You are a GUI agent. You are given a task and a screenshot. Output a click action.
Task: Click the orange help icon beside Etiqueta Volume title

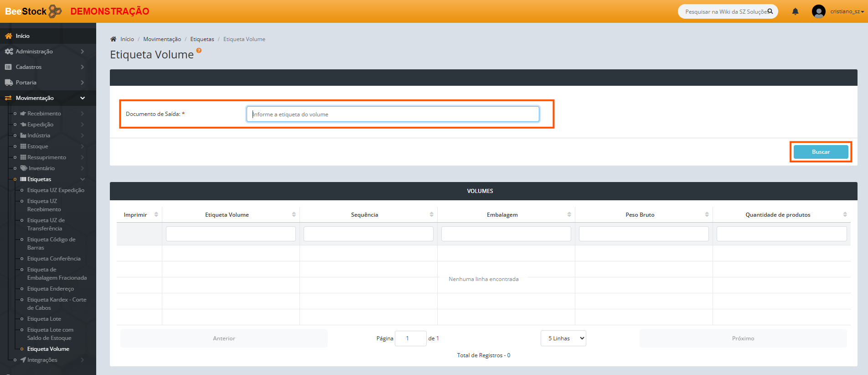coord(199,51)
